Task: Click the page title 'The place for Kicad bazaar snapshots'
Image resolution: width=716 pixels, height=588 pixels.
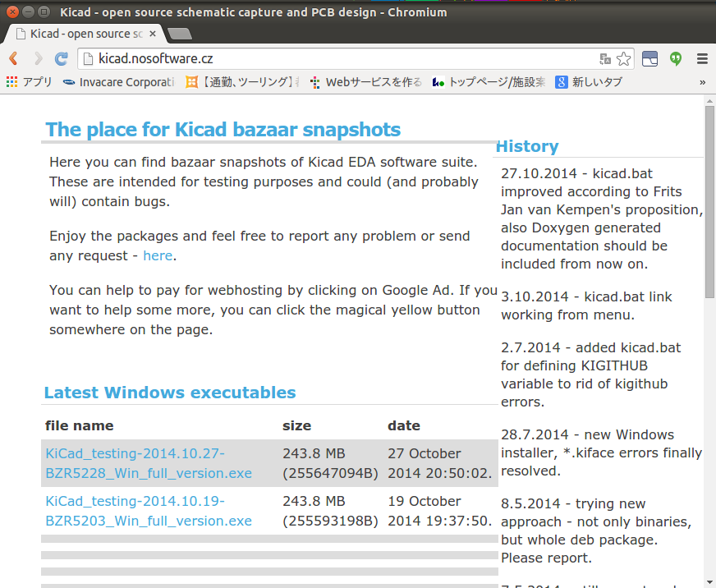Action: coord(223,130)
